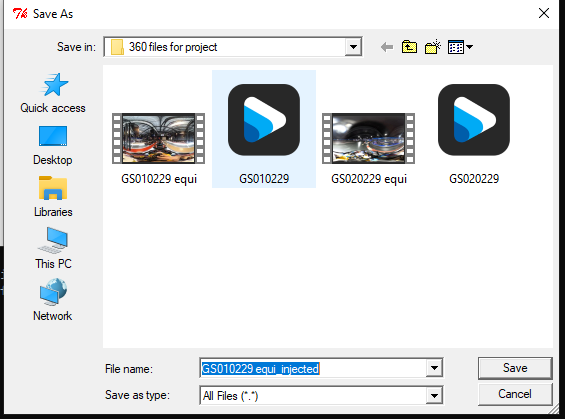Click the GS020229 equi file name label
The width and height of the screenshot is (565, 419).
369,179
